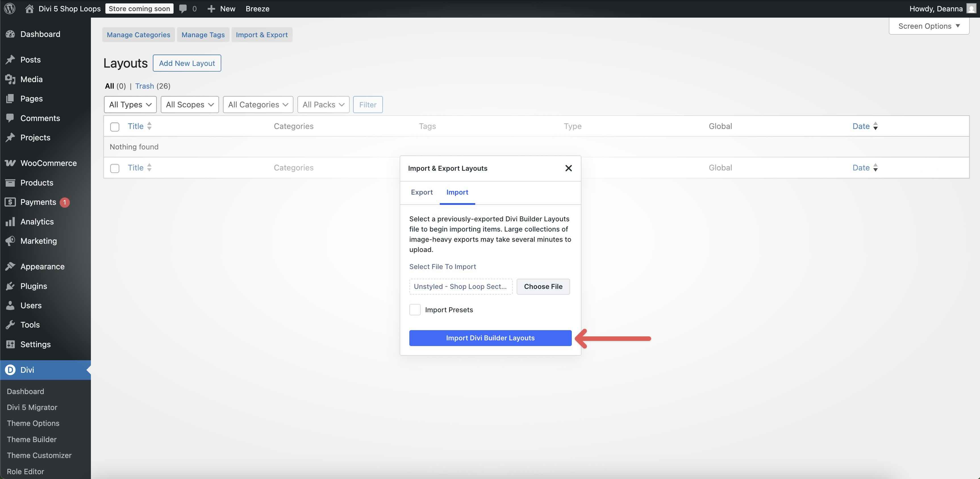Click the Payments icon with notification badge
The image size is (980, 479).
point(10,202)
